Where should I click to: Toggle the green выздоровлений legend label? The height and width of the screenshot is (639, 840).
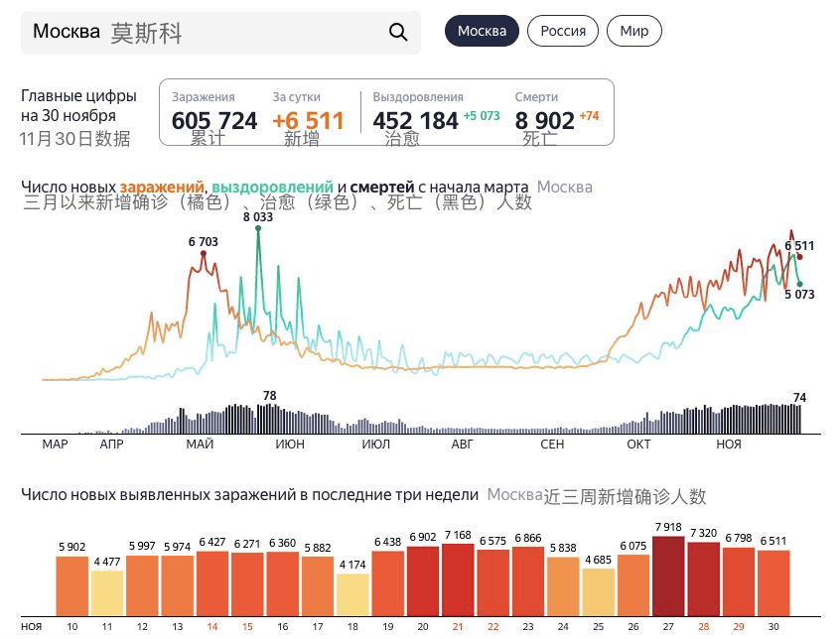pos(272,187)
